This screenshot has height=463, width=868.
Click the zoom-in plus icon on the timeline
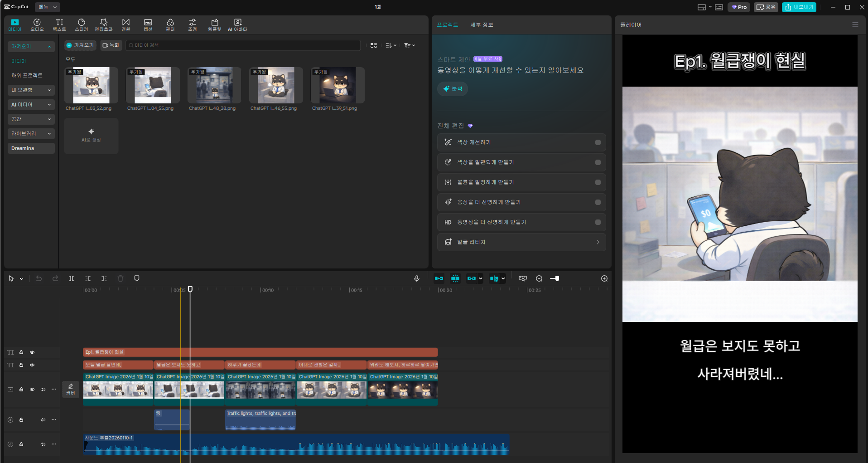pos(604,278)
